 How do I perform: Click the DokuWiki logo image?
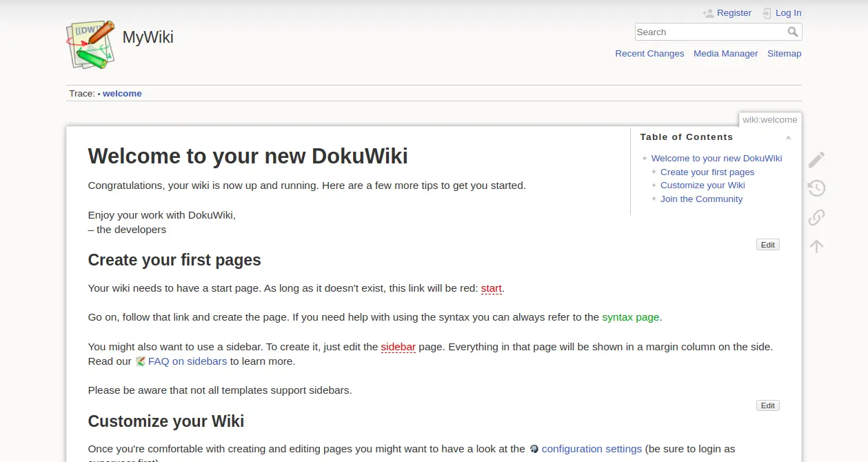click(90, 44)
